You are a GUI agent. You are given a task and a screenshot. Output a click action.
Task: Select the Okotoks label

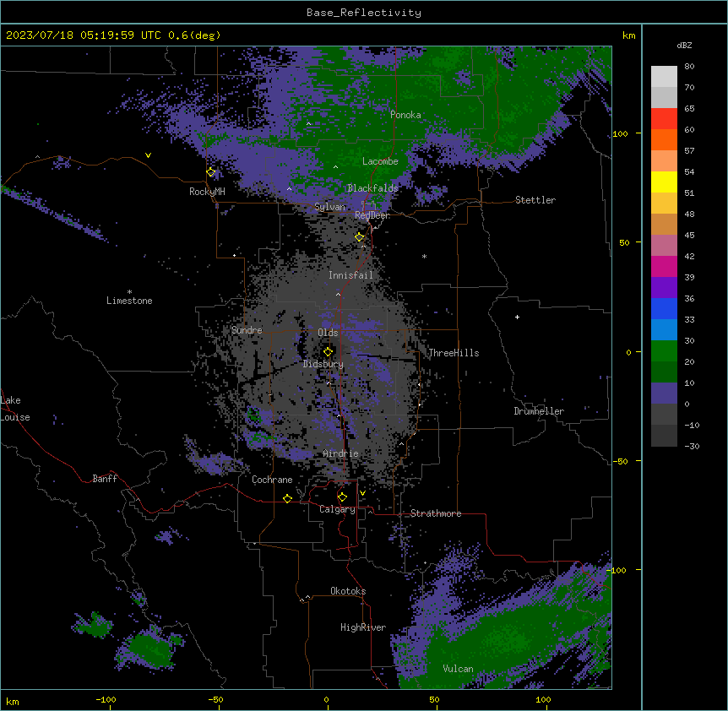[348, 591]
